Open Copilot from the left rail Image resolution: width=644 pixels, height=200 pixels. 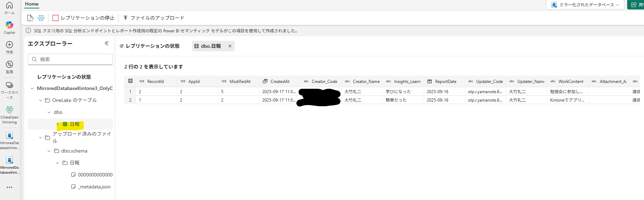coord(9,27)
